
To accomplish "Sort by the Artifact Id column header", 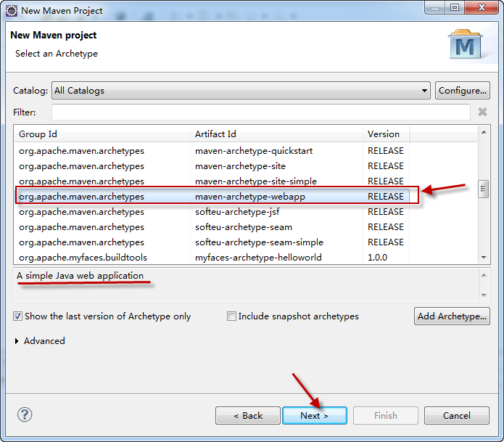I will click(x=277, y=134).
